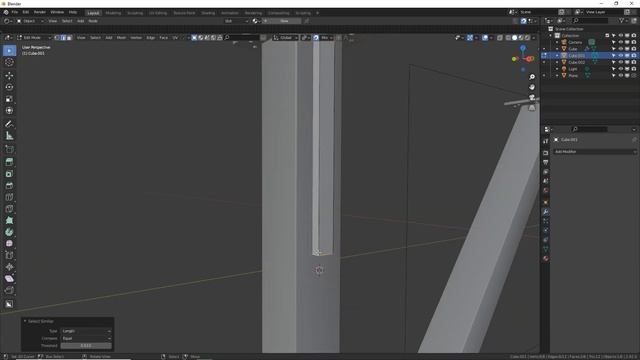The image size is (640, 360).
Task: Select the Poly Build tool
Action: pos(9,220)
